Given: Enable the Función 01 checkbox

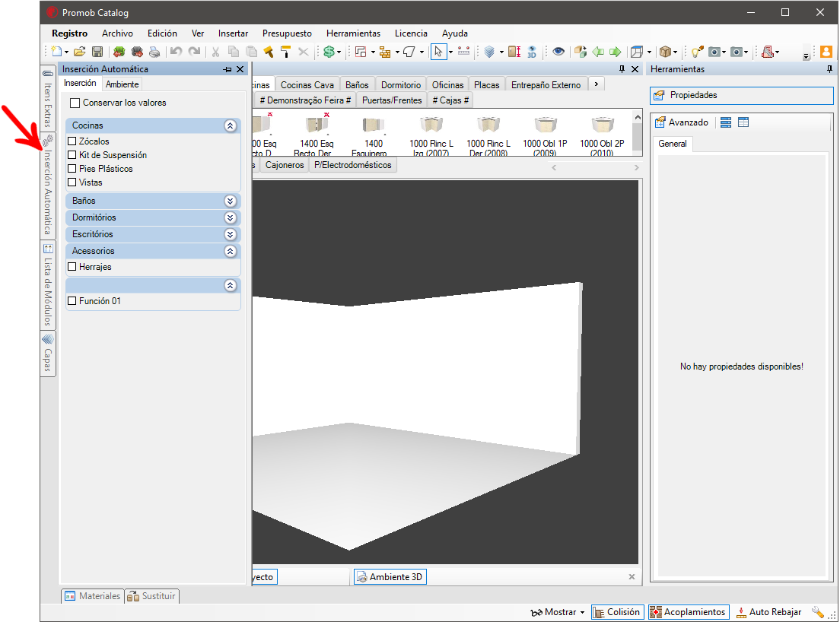Looking at the screenshot, I should tap(72, 301).
